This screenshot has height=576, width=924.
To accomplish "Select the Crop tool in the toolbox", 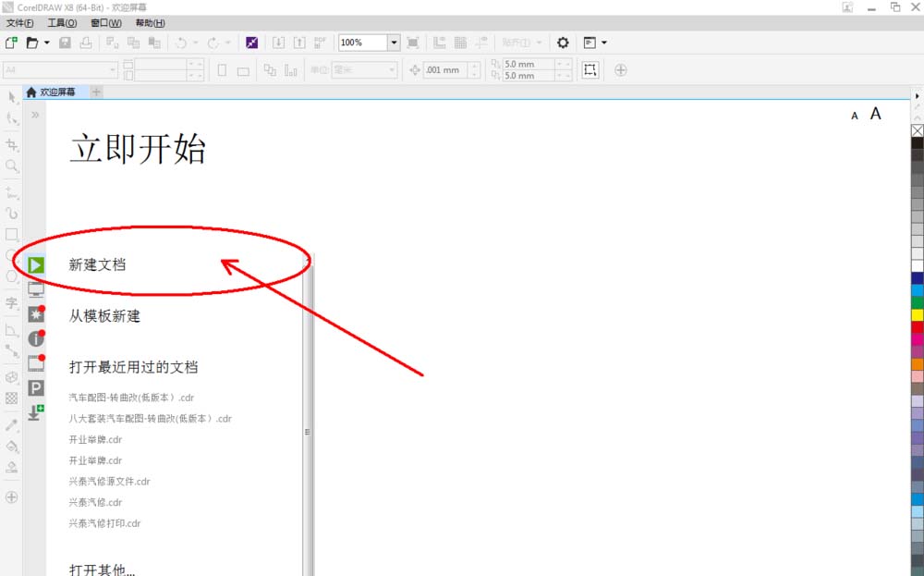I will [x=12, y=145].
